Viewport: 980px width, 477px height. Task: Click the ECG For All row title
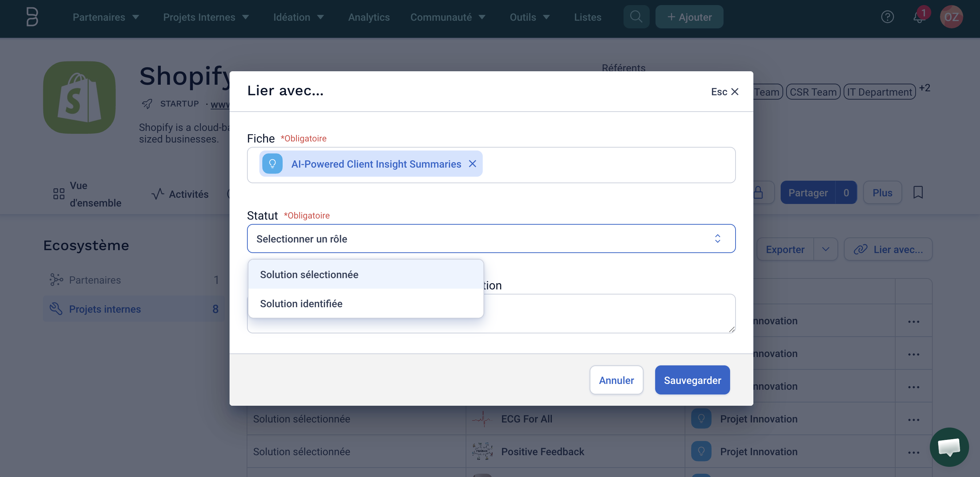coord(526,419)
